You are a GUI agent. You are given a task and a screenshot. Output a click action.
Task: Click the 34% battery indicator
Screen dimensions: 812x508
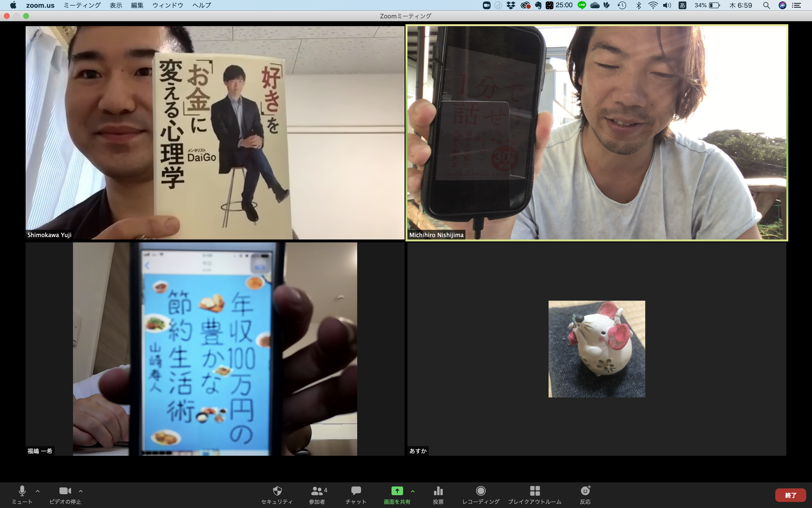tap(707, 5)
